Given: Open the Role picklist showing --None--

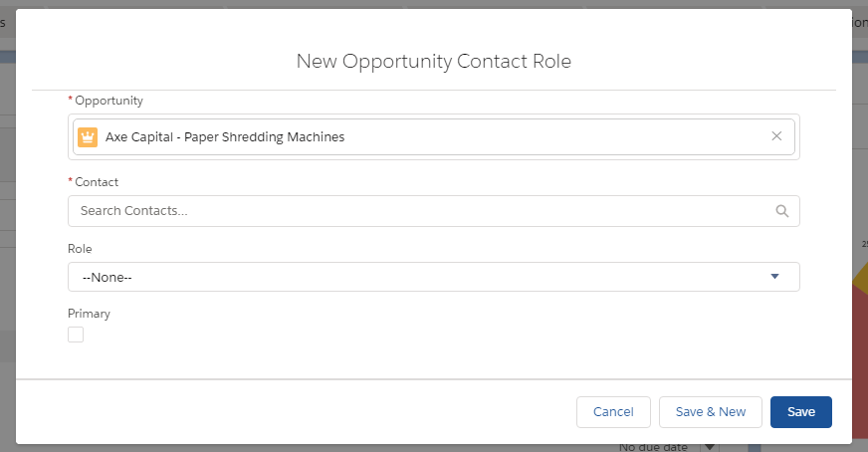Looking at the screenshot, I should (433, 277).
